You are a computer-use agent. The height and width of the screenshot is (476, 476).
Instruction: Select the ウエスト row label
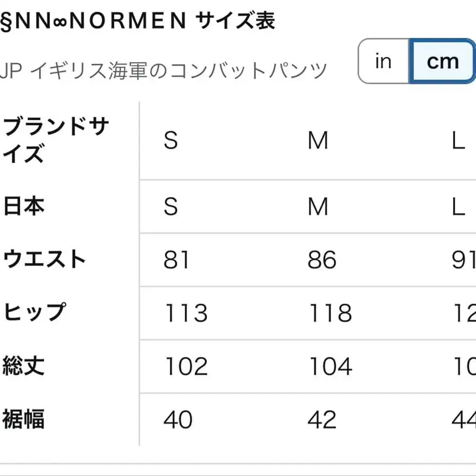pos(44,260)
